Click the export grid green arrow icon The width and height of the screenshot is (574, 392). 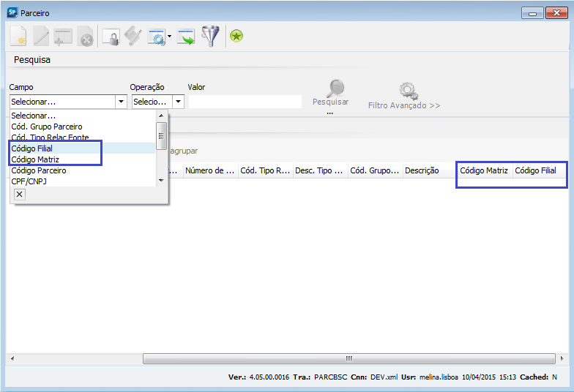tap(186, 37)
